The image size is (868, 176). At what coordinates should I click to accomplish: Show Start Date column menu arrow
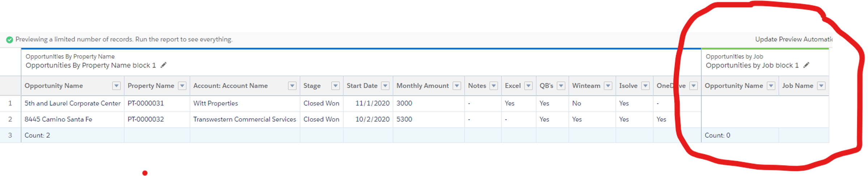click(x=386, y=86)
